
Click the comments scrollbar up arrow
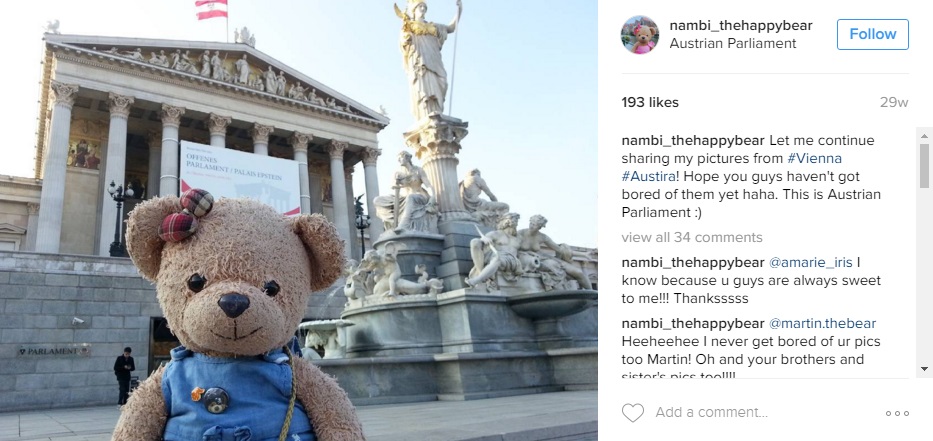pyautogui.click(x=924, y=136)
